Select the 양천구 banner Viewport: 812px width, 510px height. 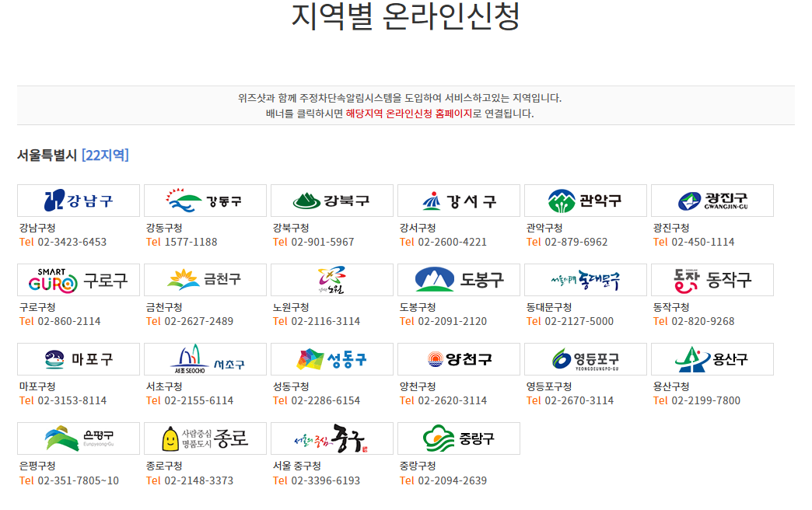(459, 359)
